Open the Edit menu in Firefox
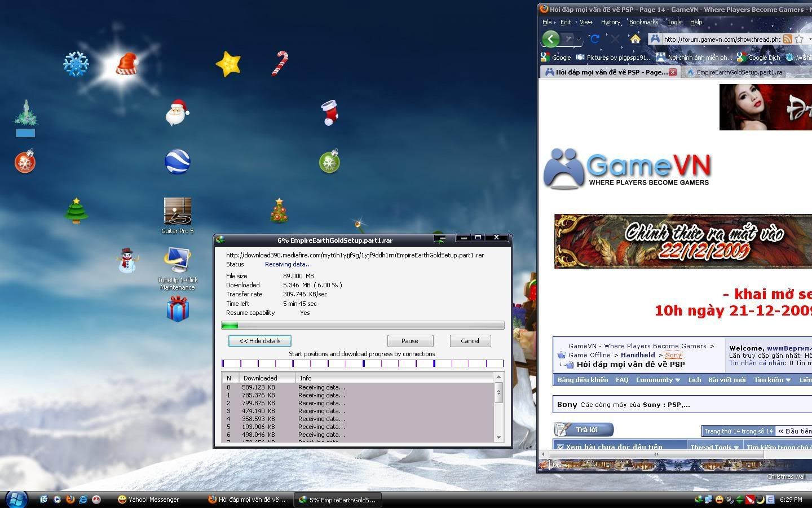The width and height of the screenshot is (812, 508). [x=566, y=22]
